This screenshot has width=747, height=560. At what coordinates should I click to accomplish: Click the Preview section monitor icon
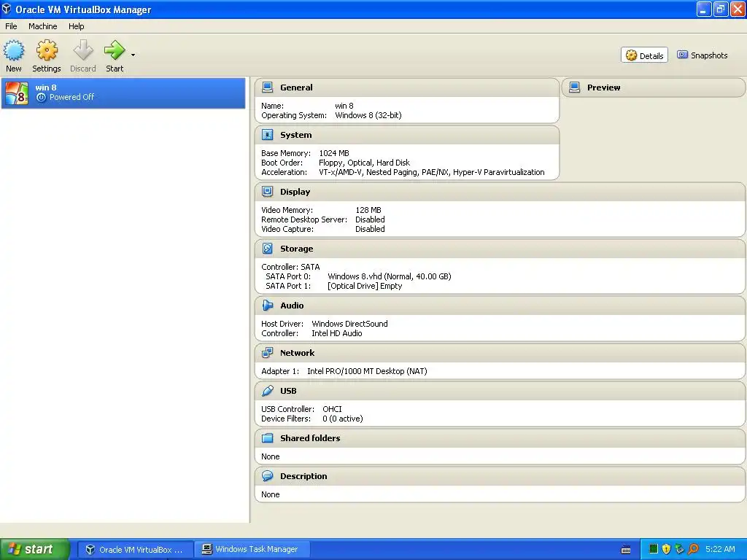575,87
